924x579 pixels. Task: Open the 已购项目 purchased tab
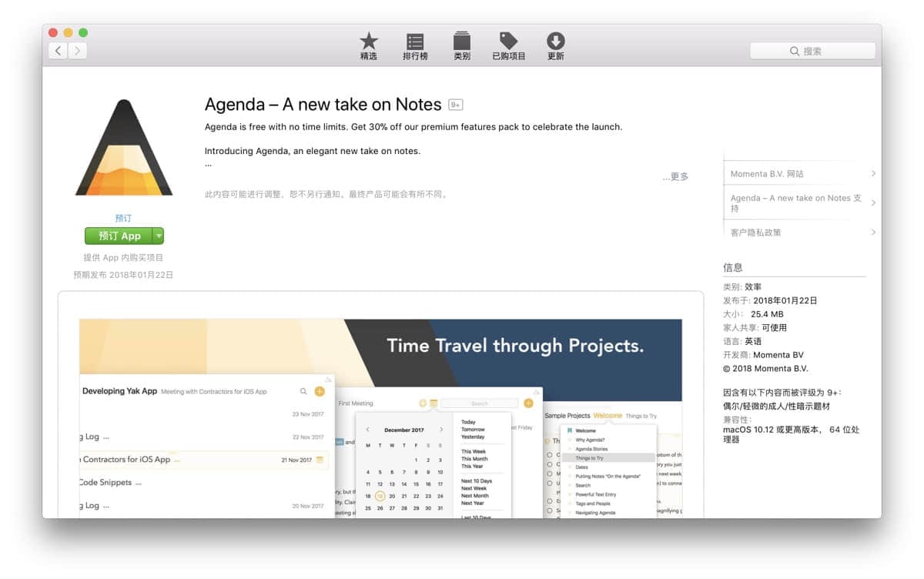coord(509,46)
